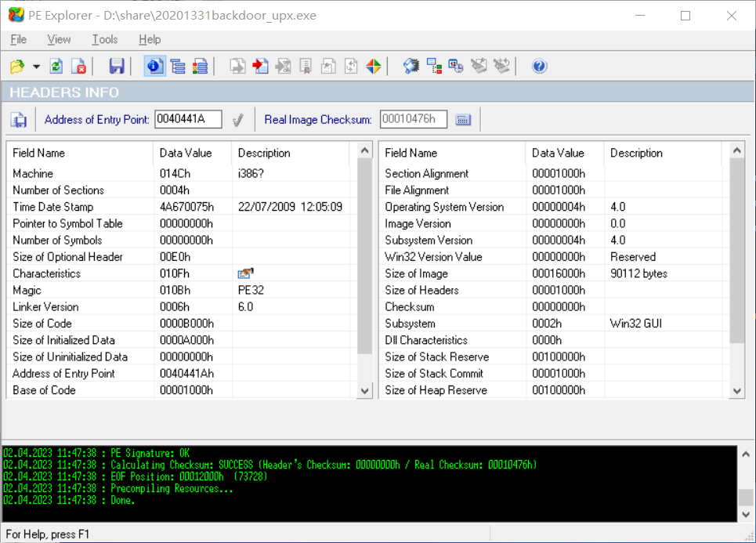Viewport: 756px width, 543px height.
Task: Click the Reload File green arrows icon
Action: 56,66
